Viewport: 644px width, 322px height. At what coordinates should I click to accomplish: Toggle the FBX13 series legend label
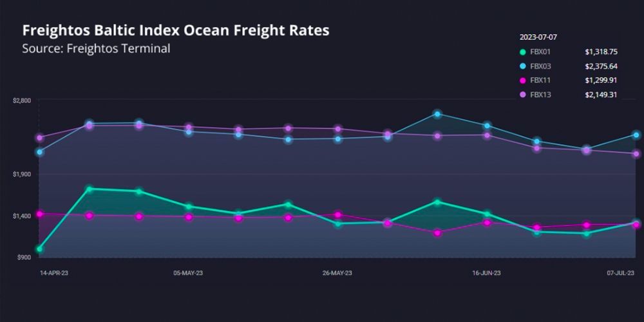539,95
